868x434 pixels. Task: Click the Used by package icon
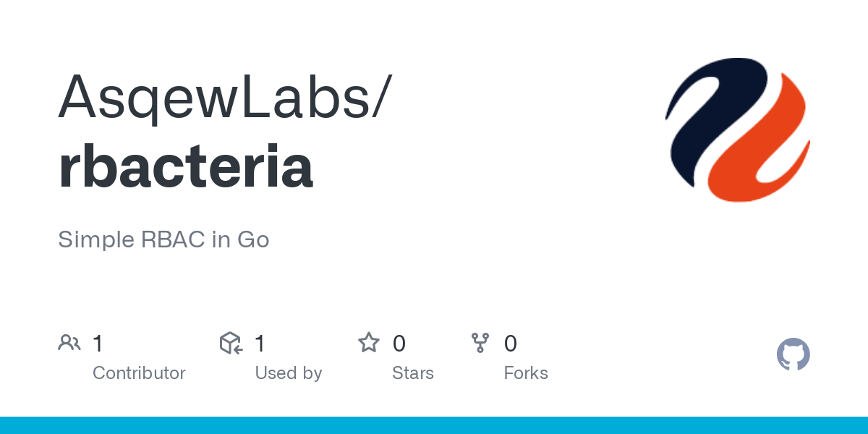231,343
